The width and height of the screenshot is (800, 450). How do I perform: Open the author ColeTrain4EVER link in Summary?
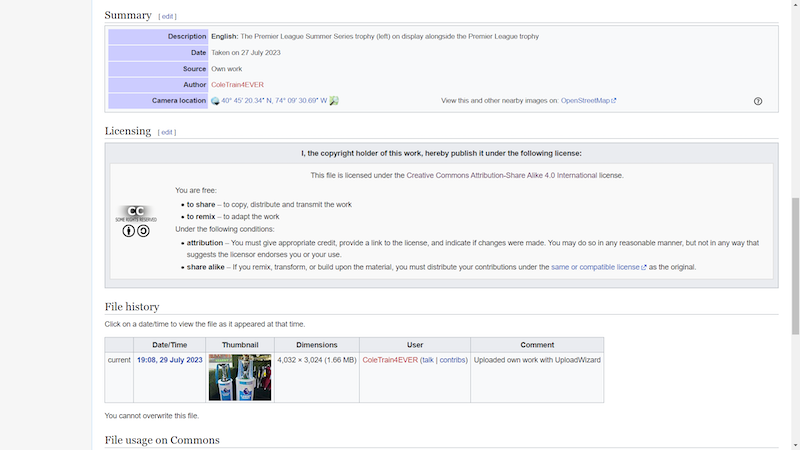click(237, 85)
